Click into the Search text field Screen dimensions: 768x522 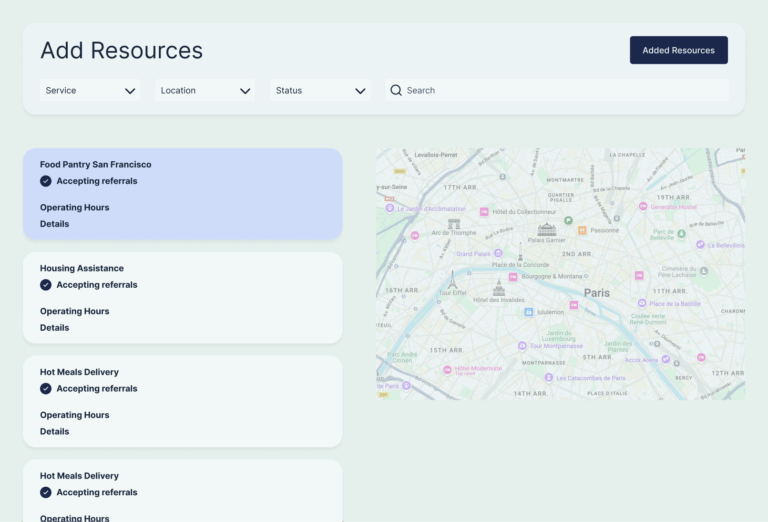(560, 90)
